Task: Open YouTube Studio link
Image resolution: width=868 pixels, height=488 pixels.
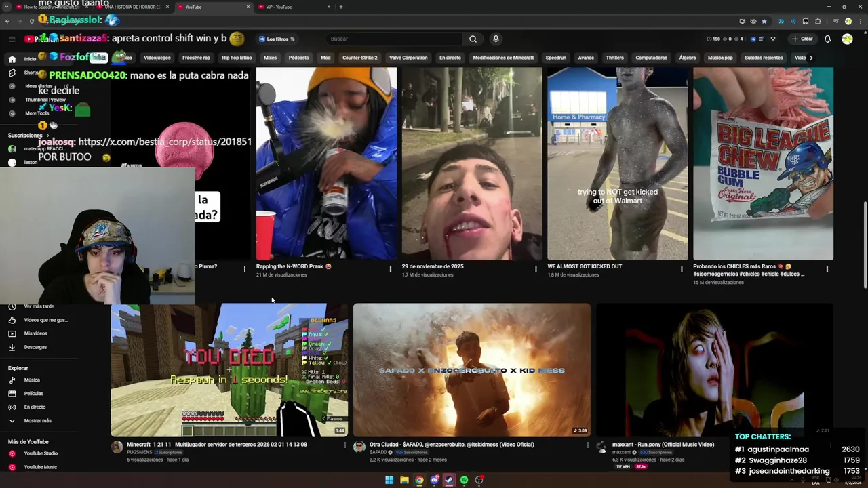Action: coord(41,453)
